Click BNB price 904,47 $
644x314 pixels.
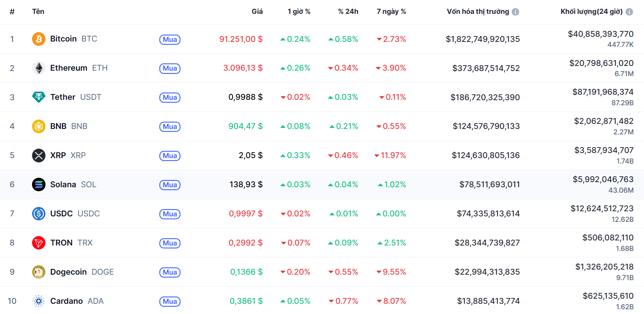pyautogui.click(x=246, y=126)
